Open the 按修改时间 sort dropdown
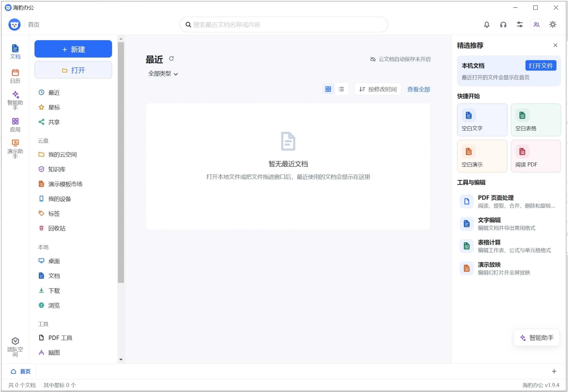The height and width of the screenshot is (392, 568). pos(378,89)
